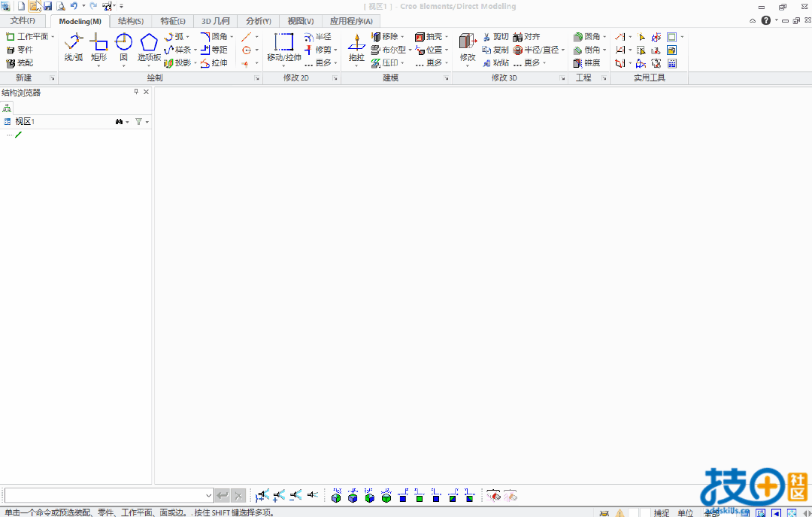Create a new 零件 part
Screen dimensions: 812x517
[20, 50]
